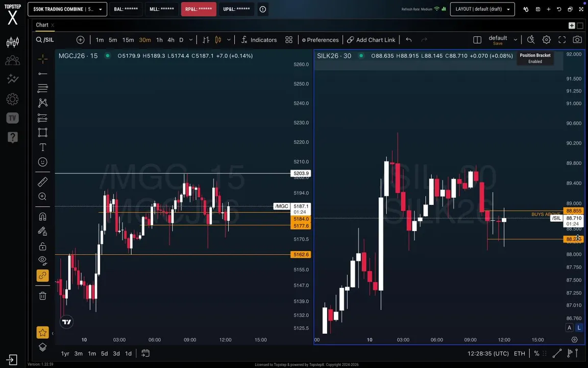Screen dimensions: 588x368
Task: Switch to the 4h timeframe
Action: pyautogui.click(x=170, y=40)
